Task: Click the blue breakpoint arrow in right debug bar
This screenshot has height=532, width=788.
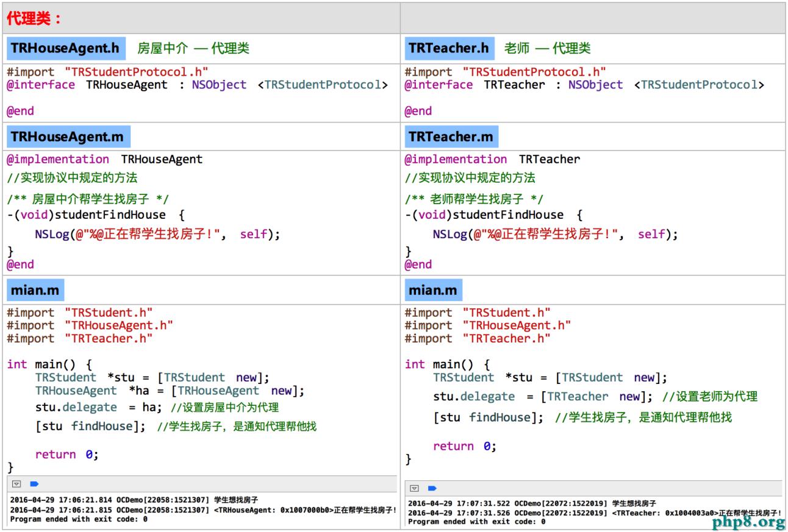Action: click(432, 488)
